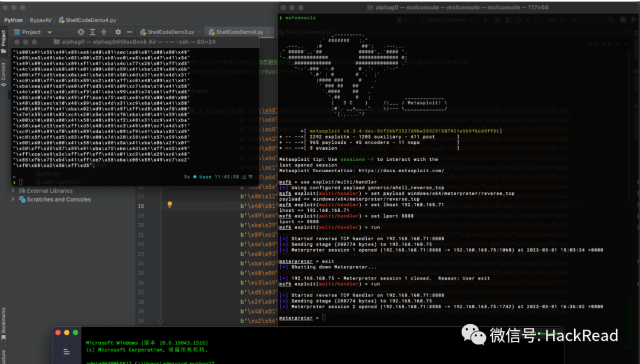Screen dimensions: 640x364
Task: Click the hamburger menu icon in bottom terminal window
Action: point(66,352)
